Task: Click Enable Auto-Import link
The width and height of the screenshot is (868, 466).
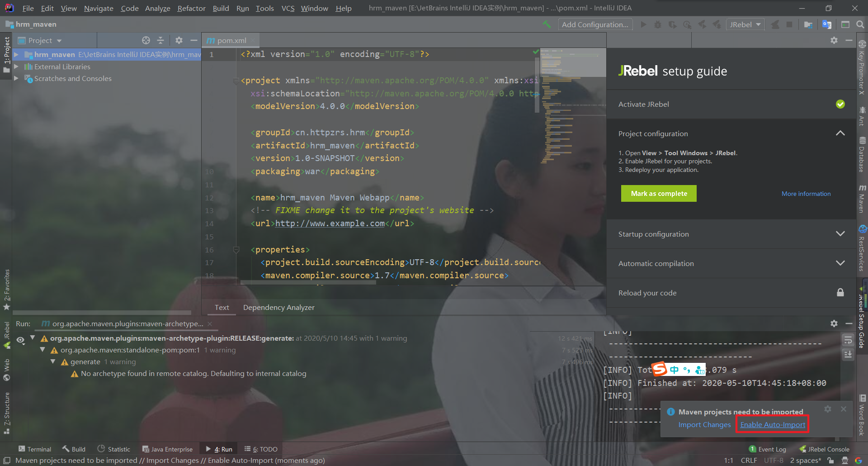Action: pos(773,425)
